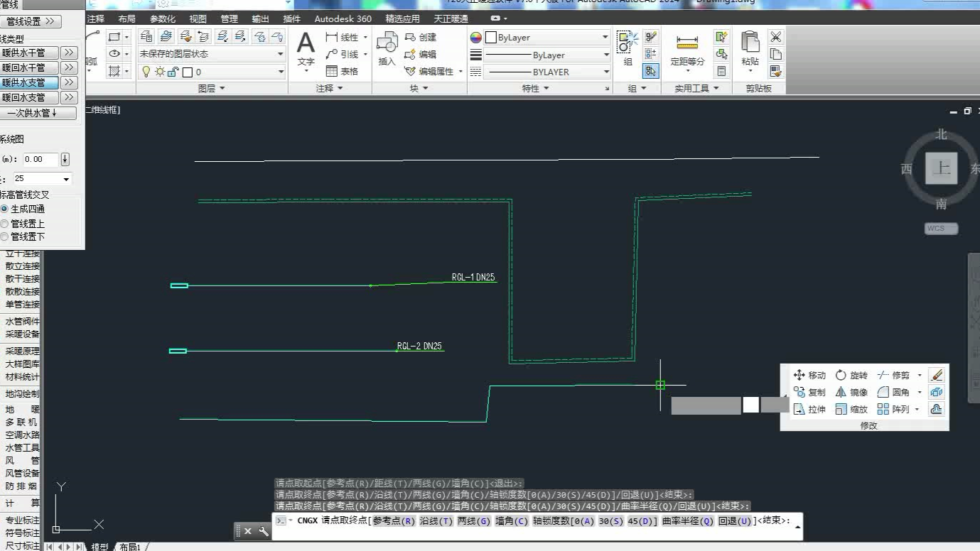The height and width of the screenshot is (551, 980).
Task: Click Create block (创建)
Action: tap(421, 37)
